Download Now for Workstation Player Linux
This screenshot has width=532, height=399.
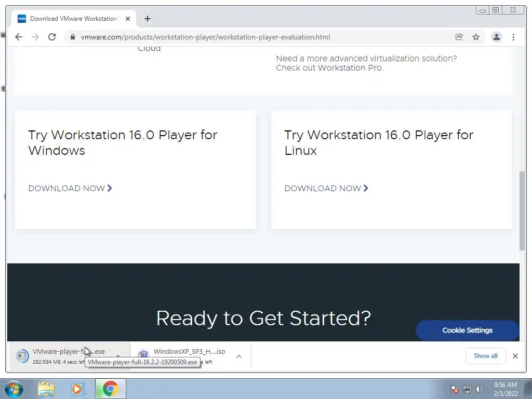click(x=326, y=188)
